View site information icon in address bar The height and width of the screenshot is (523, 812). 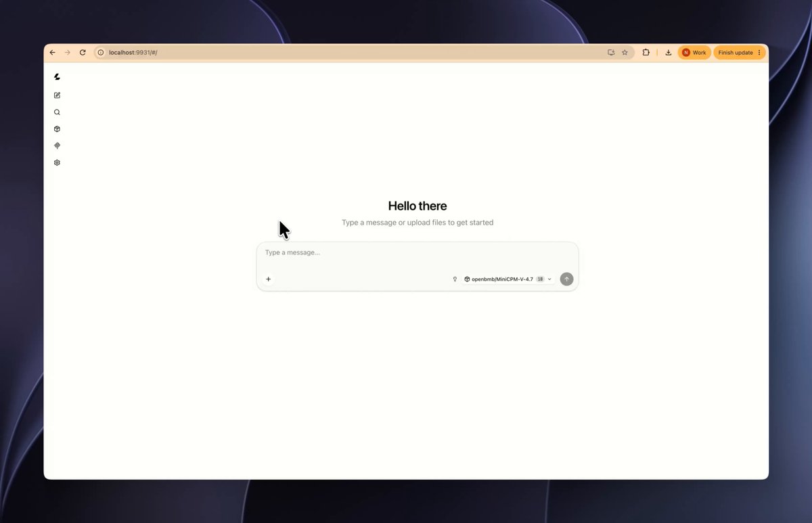coord(101,52)
